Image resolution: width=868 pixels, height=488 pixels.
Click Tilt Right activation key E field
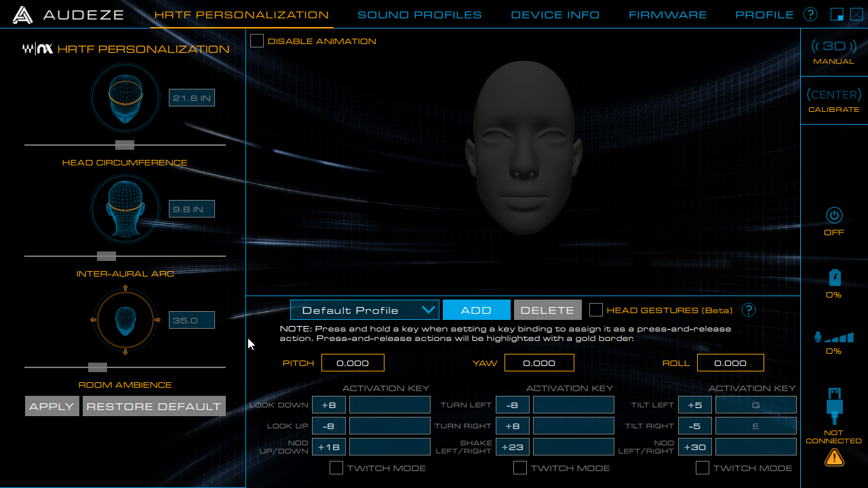[x=756, y=426]
